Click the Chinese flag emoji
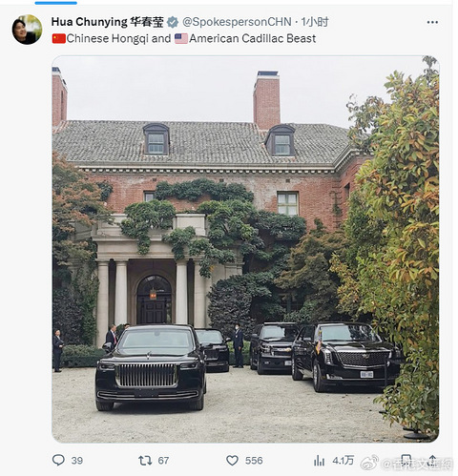The width and height of the screenshot is (458, 476). point(59,38)
